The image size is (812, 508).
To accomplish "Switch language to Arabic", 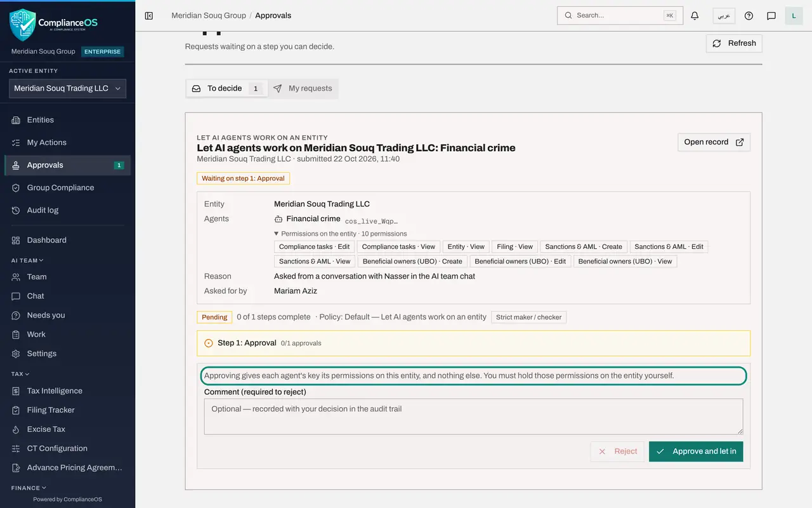I will click(724, 15).
